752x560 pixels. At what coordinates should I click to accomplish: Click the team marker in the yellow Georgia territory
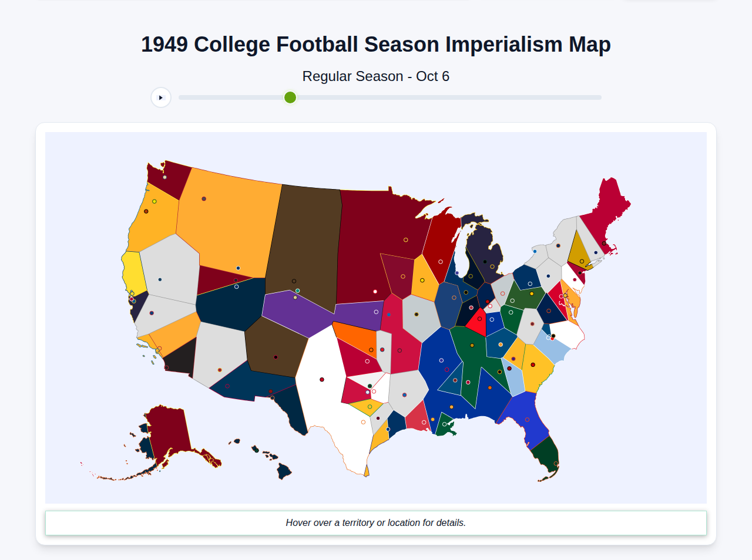533,365
